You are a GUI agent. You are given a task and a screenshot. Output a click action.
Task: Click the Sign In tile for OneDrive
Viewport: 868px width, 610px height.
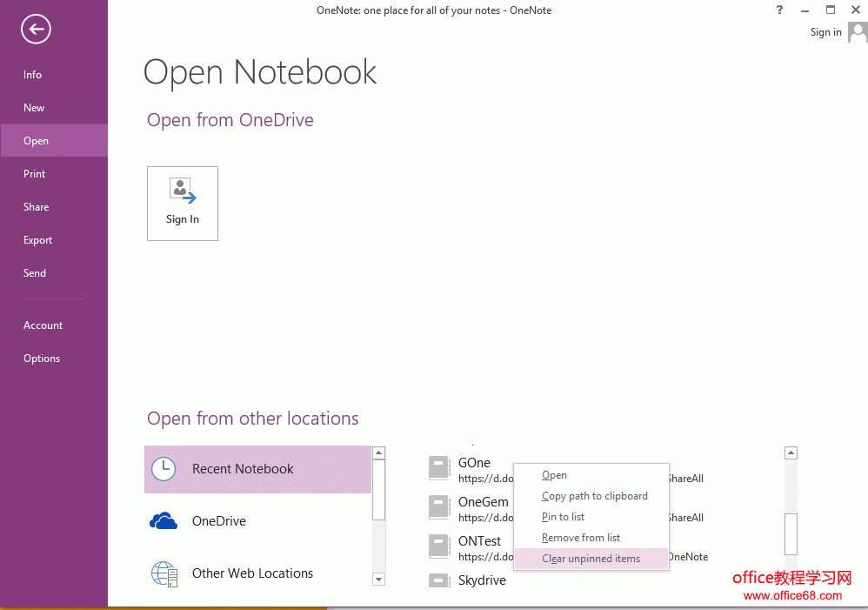click(183, 204)
